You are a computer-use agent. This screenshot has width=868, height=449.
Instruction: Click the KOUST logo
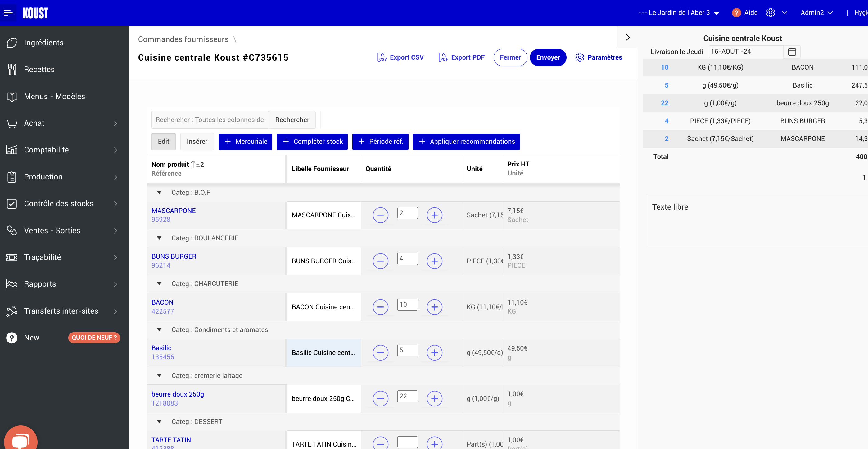pyautogui.click(x=35, y=13)
